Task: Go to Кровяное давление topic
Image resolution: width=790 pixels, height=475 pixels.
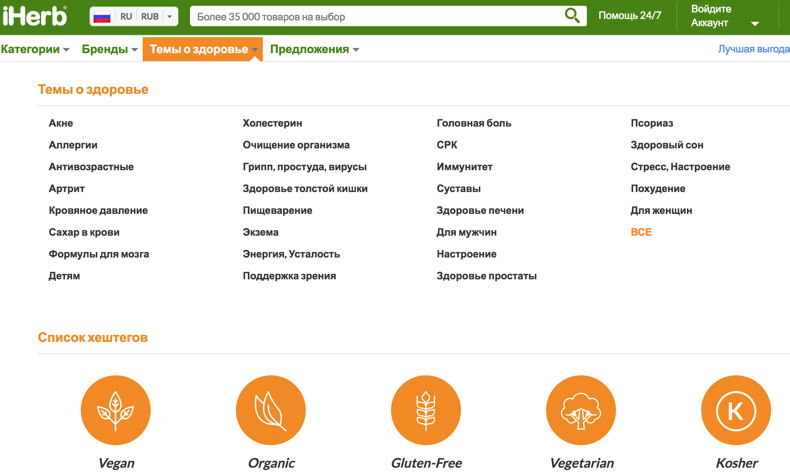Action: click(98, 211)
